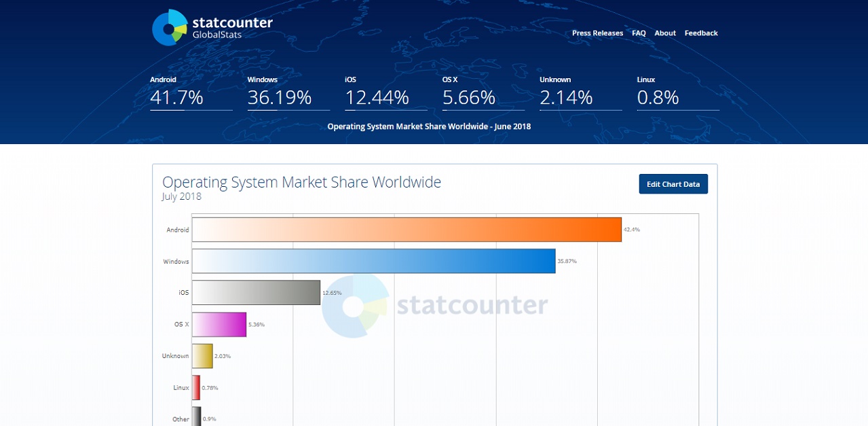Viewport: 868px width, 426px height.
Task: Click the 35.87% Windows value label
Action: pyautogui.click(x=567, y=261)
